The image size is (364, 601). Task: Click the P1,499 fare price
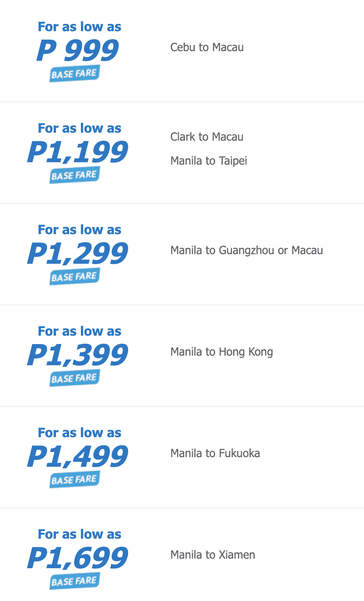pyautogui.click(x=78, y=456)
